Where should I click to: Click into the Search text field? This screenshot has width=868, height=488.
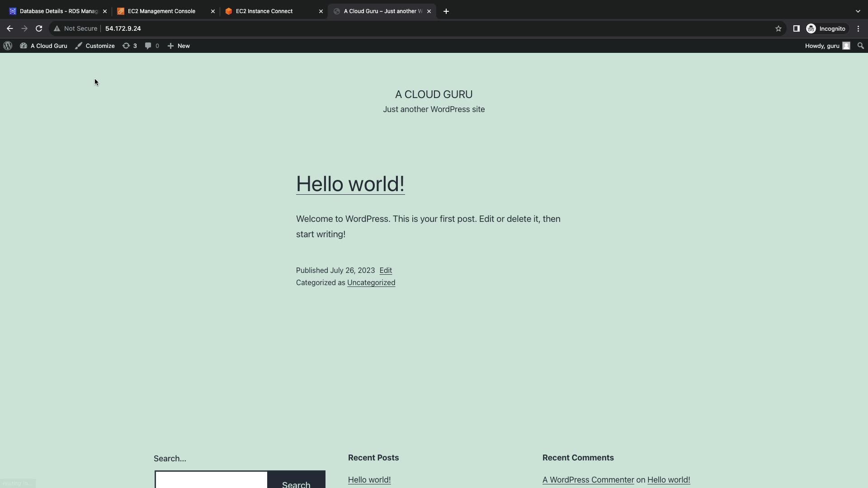211,481
